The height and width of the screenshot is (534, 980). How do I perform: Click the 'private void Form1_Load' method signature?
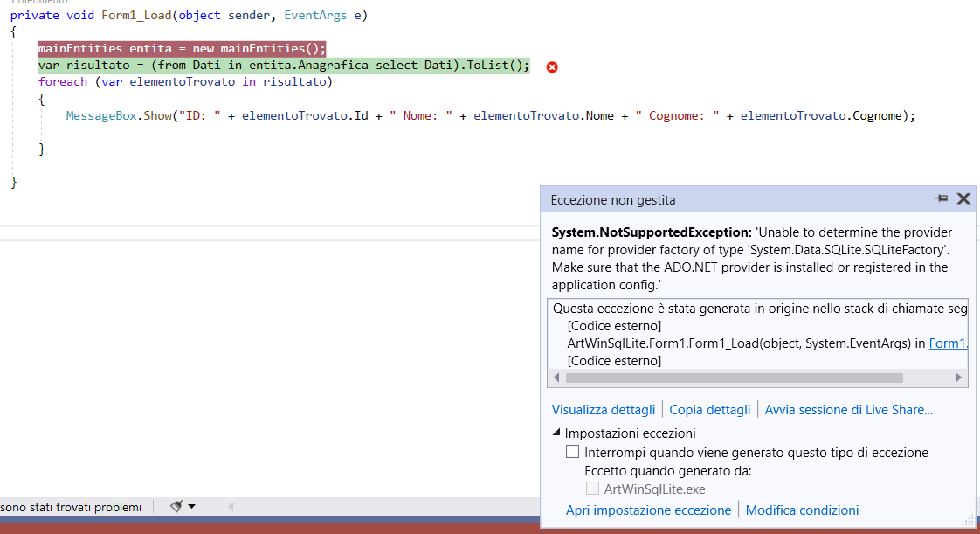click(x=189, y=15)
